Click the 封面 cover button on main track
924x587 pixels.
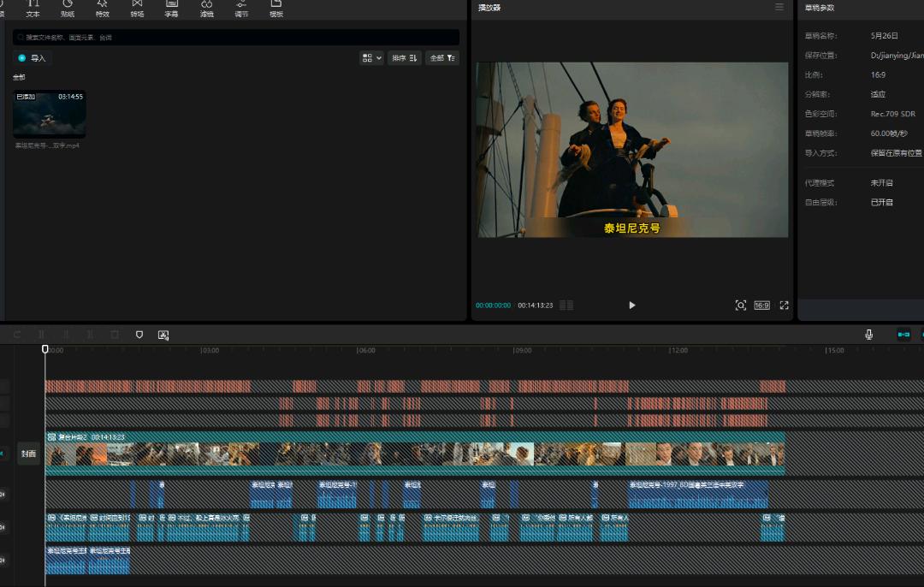click(28, 454)
